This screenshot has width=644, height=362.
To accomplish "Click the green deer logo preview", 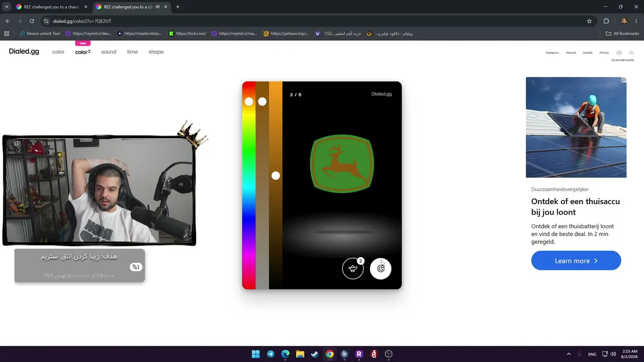I will [x=342, y=163].
